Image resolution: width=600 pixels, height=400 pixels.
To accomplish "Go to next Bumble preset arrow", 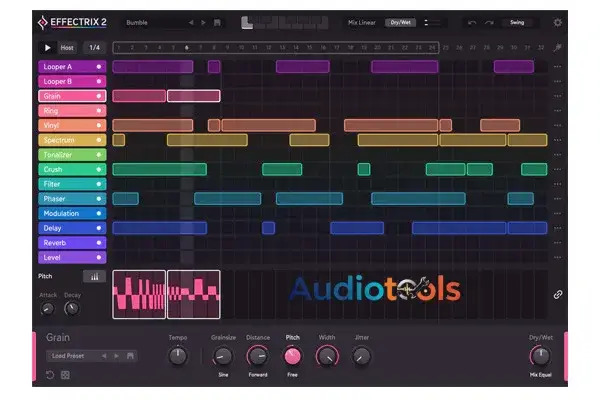I will click(x=203, y=23).
